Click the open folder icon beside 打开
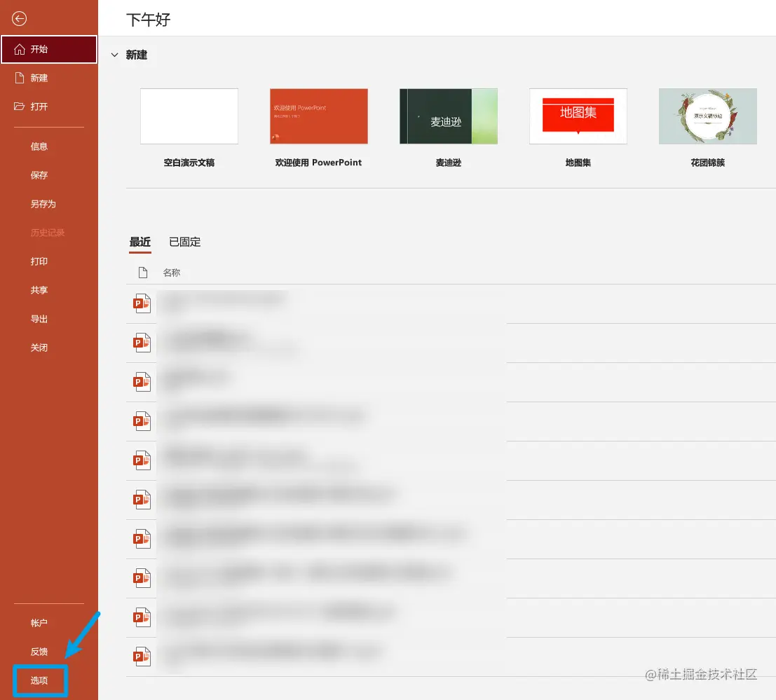This screenshot has width=776, height=700. pos(20,107)
